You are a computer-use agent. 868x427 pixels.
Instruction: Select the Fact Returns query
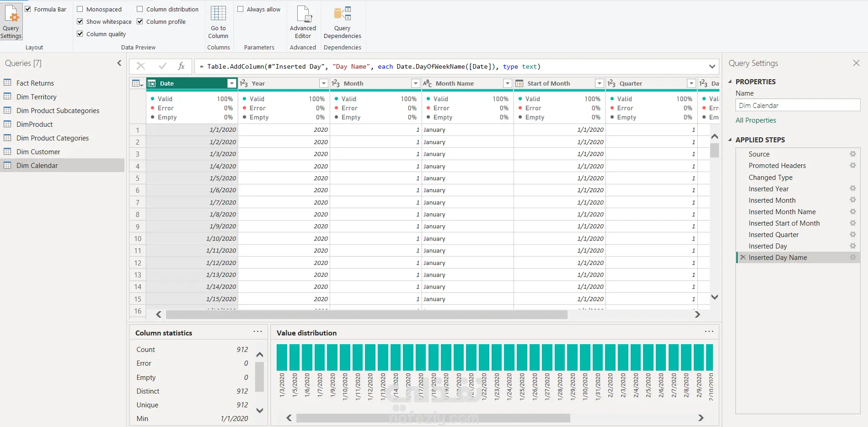coord(62,83)
